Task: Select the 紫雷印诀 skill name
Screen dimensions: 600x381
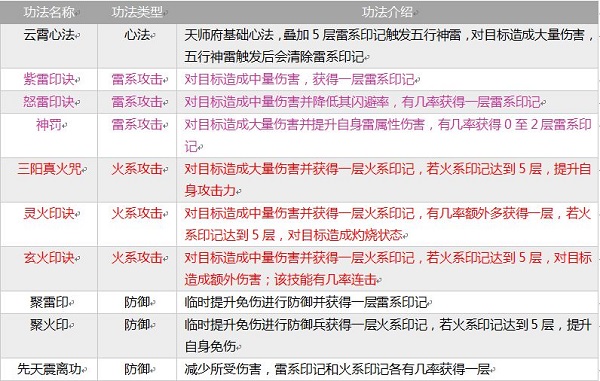Action: click(x=49, y=79)
